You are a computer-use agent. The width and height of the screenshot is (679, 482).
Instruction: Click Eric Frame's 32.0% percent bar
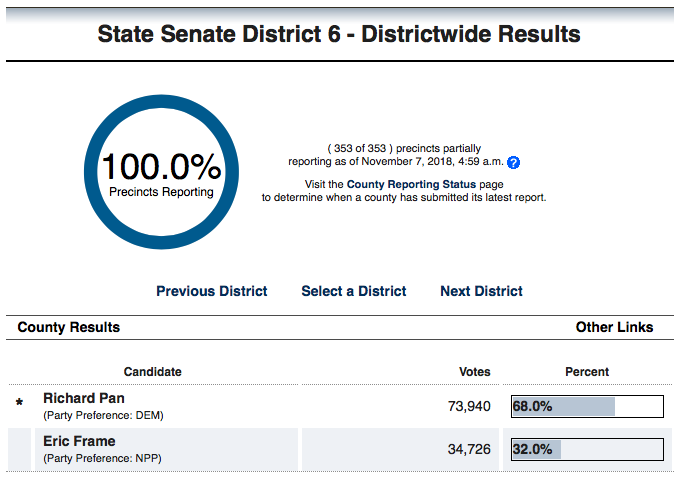point(587,449)
